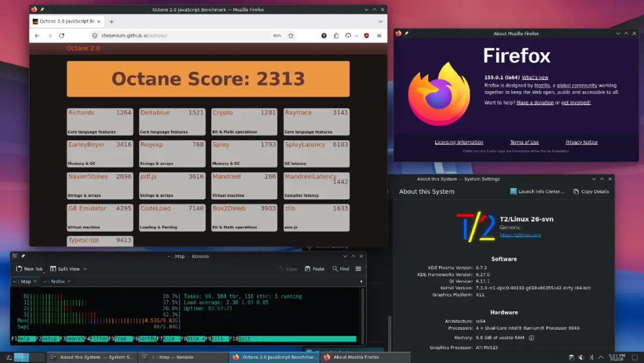Click the volume icon in system tray

click(x=581, y=357)
